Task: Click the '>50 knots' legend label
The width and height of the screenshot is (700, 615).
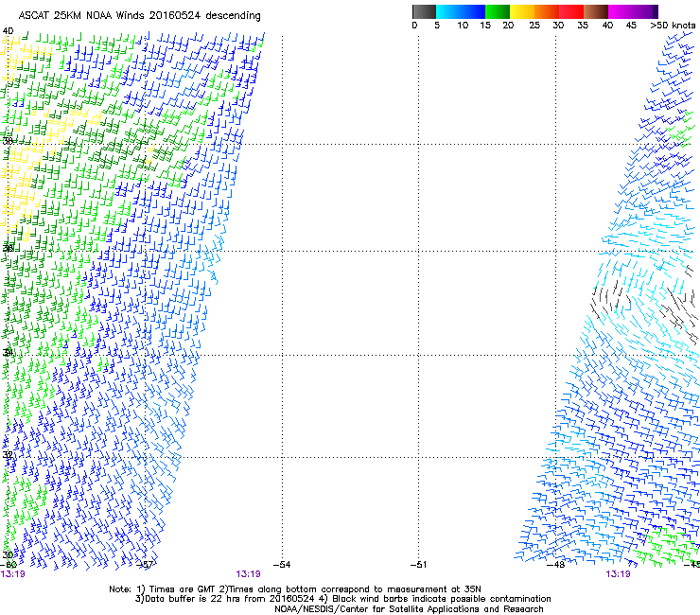Action: (673, 26)
